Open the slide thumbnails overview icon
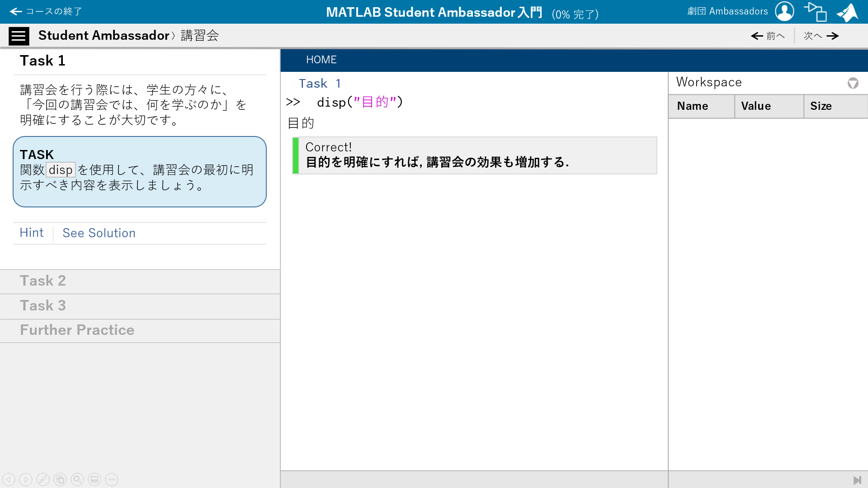This screenshot has height=488, width=868. point(60,479)
